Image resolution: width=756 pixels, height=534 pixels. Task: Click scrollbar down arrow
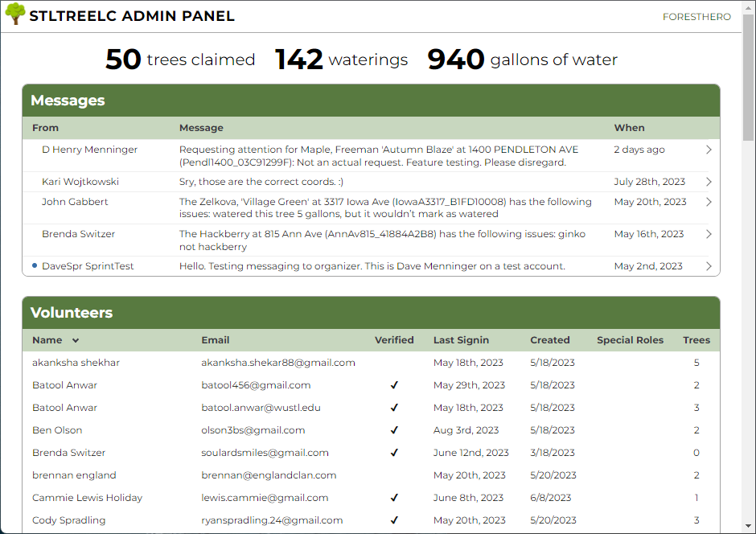748,526
